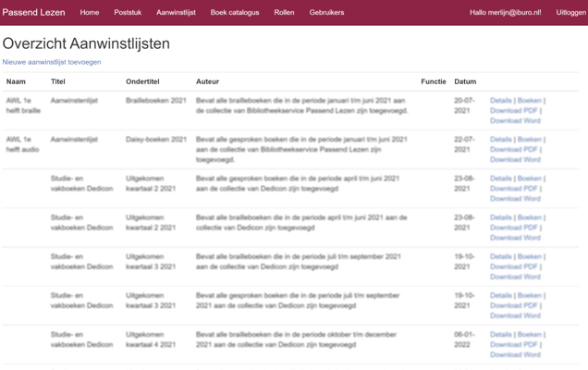Navigate to the Rollen page
This screenshot has width=588, height=370.
pyautogui.click(x=284, y=13)
